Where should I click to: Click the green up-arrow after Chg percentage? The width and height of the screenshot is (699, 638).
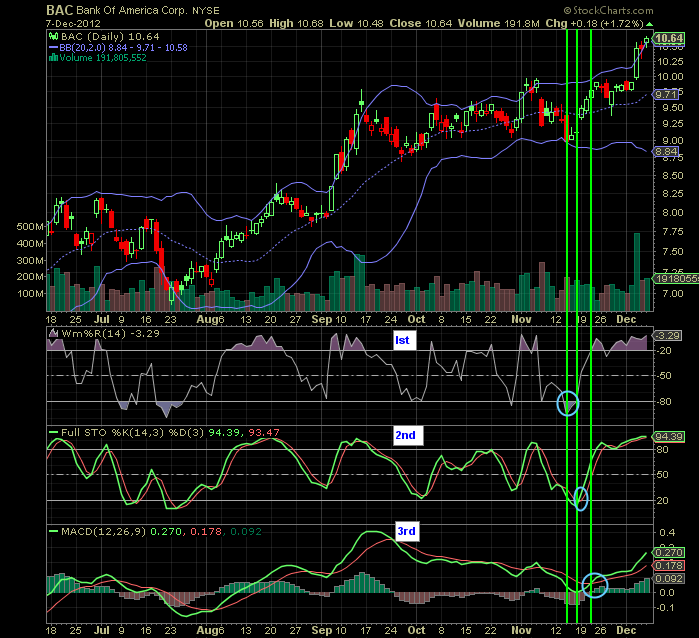coord(650,24)
